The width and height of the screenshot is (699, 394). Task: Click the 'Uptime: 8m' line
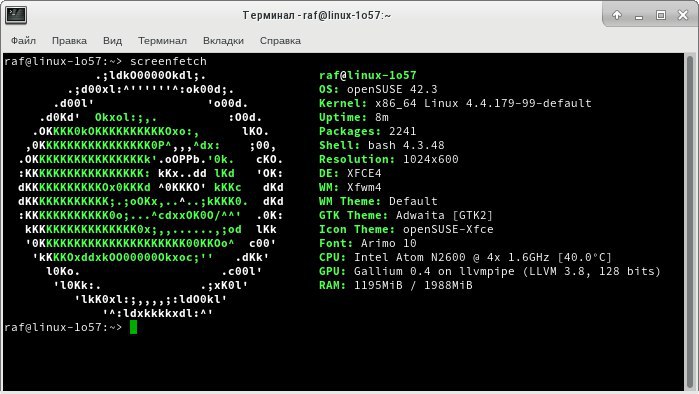[x=354, y=117]
